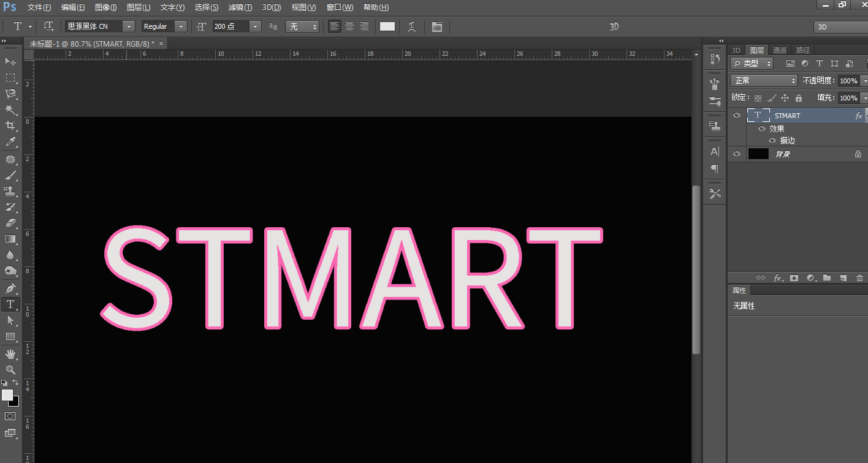Pick the Crop tool
This screenshot has width=868, height=463.
tap(10, 126)
